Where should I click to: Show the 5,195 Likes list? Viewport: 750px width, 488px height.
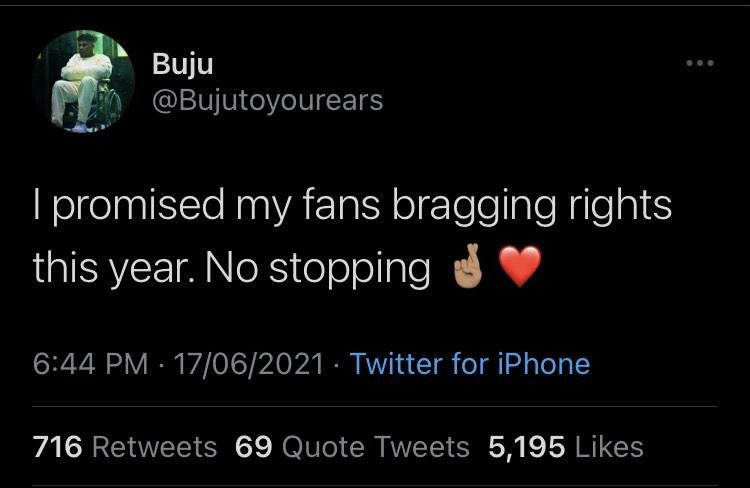(565, 447)
